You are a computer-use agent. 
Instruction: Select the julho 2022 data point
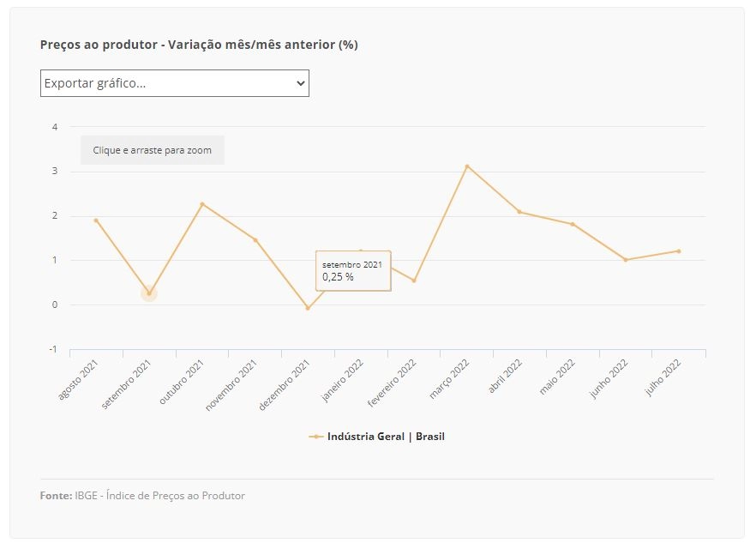pyautogui.click(x=678, y=250)
